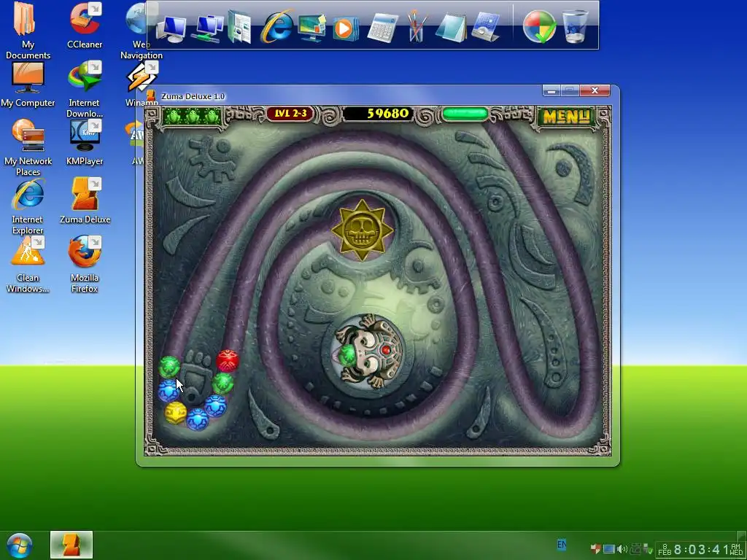Open Internet Download Manager shortcut

click(x=85, y=89)
